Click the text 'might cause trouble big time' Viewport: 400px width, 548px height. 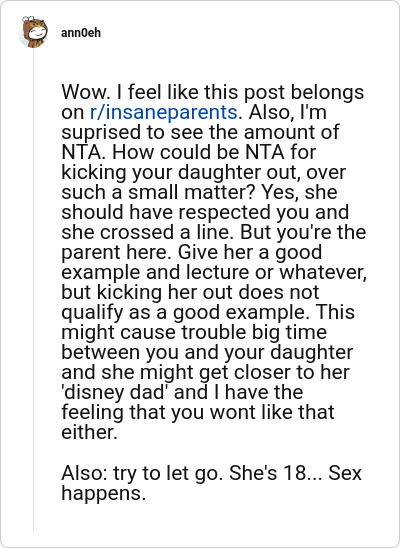[194, 332]
